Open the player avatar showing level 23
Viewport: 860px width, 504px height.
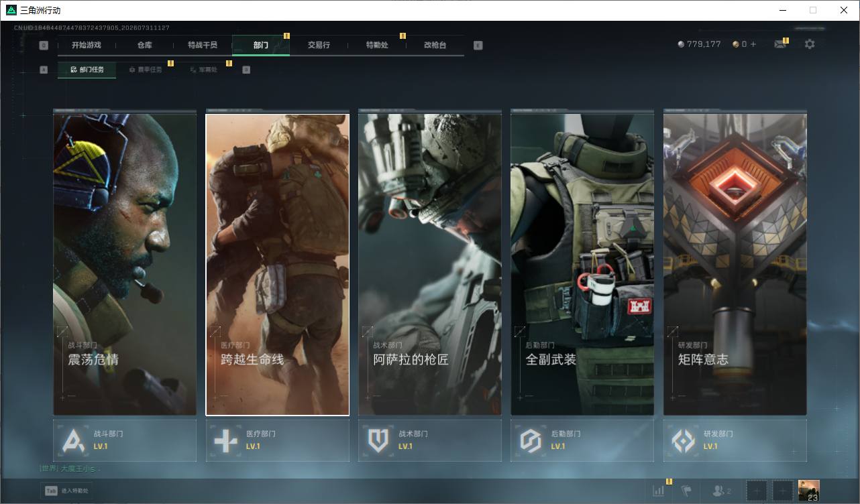(x=808, y=491)
